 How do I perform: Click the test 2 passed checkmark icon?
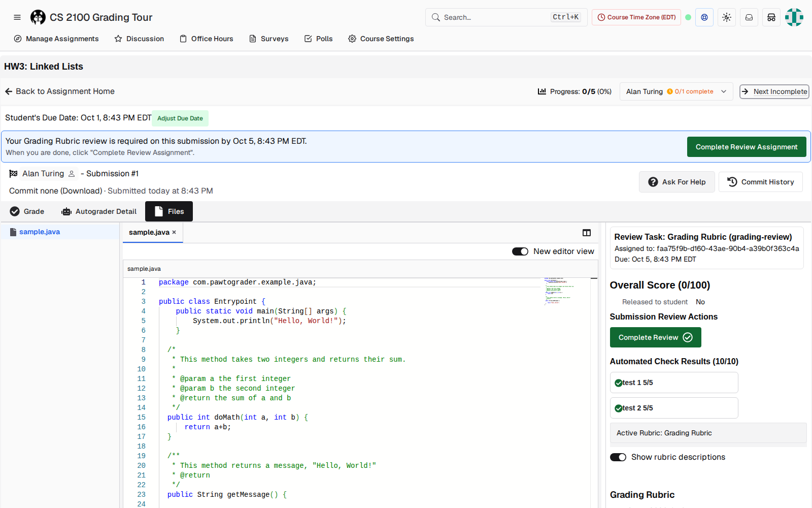618,408
